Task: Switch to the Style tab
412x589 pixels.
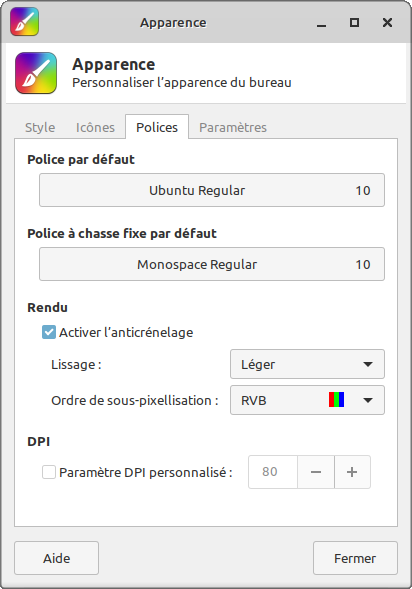Action: 40,127
